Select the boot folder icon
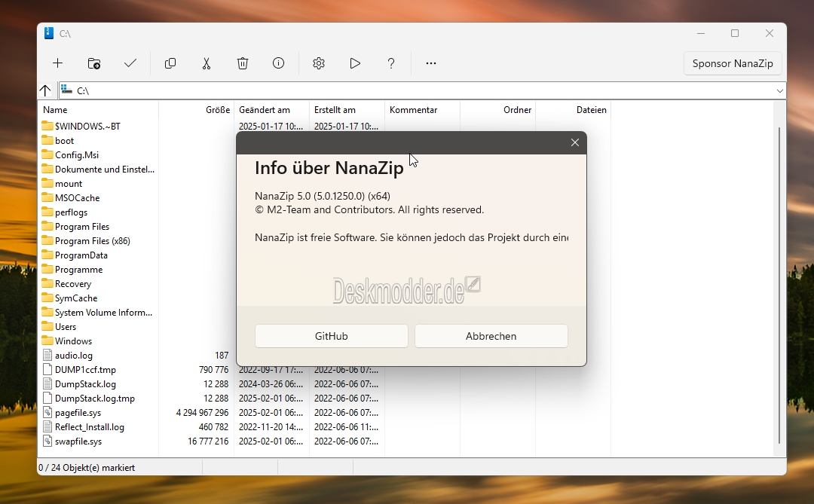Image resolution: width=814 pixels, height=504 pixels. click(x=47, y=141)
